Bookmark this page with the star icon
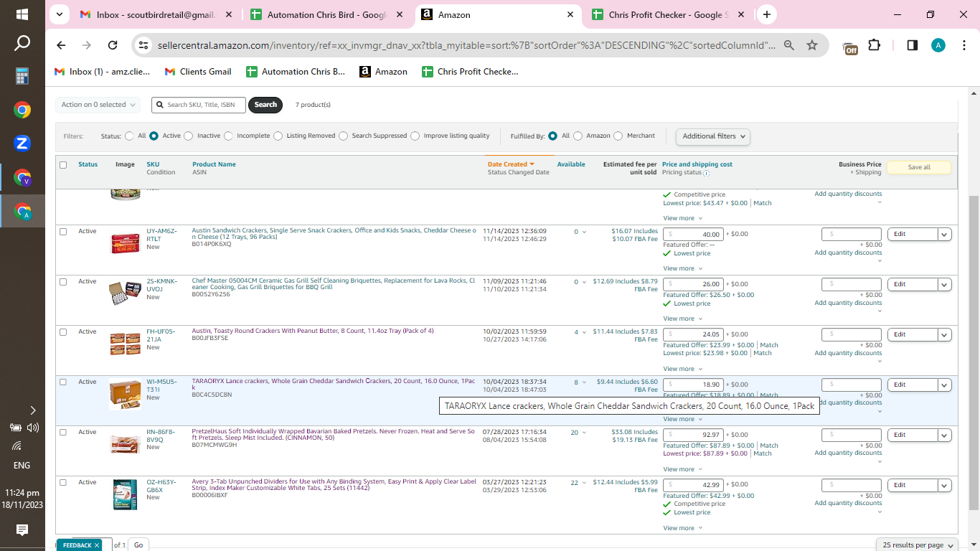 pos(812,45)
